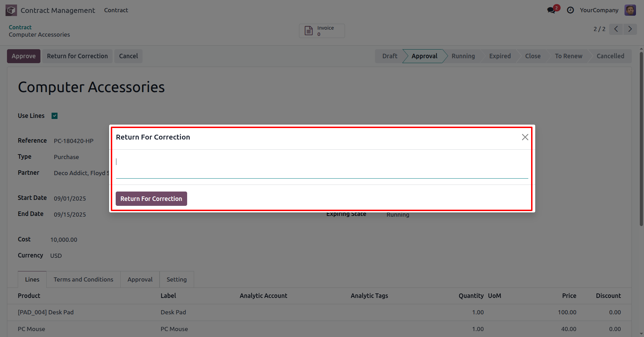This screenshot has width=644, height=337.
Task: Switch to the Terms and Conditions tab
Action: pos(83,279)
